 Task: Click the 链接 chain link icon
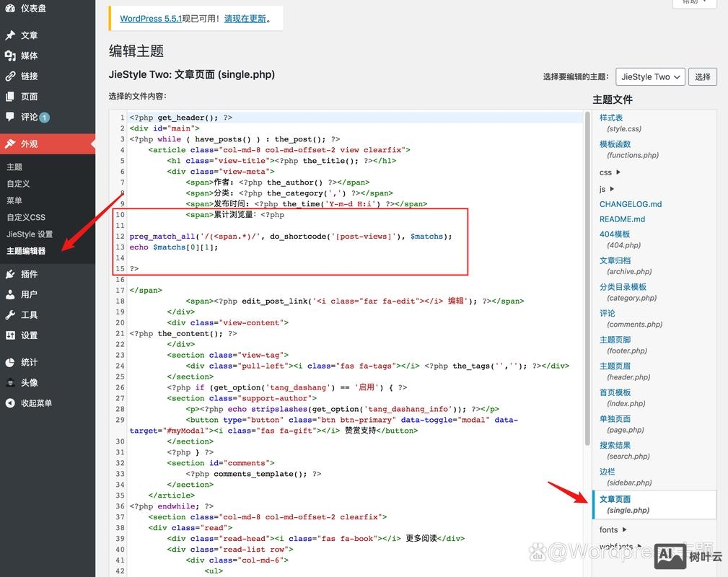(x=10, y=76)
